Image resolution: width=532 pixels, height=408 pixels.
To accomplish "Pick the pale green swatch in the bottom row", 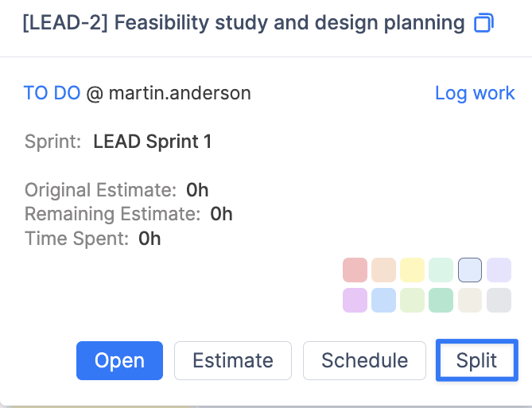I will (412, 300).
